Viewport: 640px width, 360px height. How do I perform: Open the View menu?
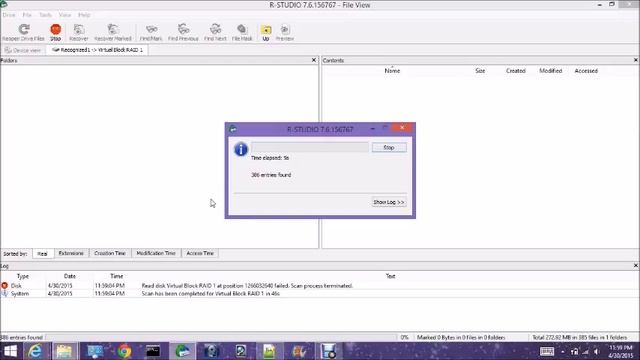(65, 15)
